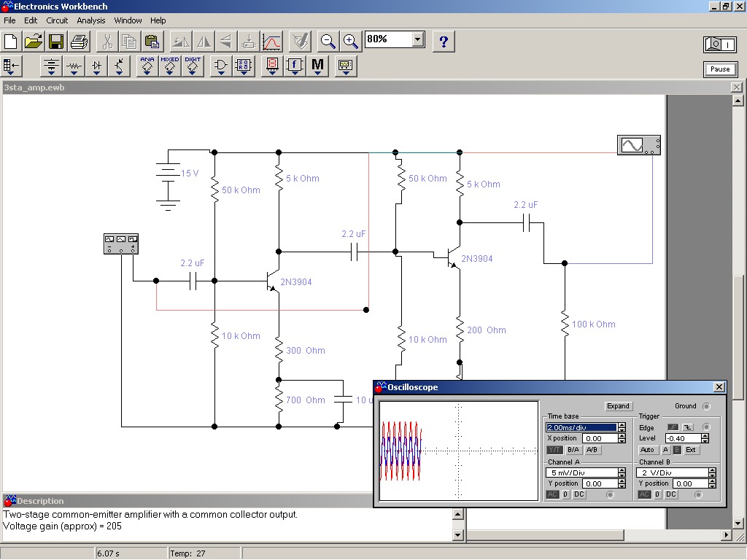The height and width of the screenshot is (560, 747).
Task: Set Channel A coupling to DC
Action: (x=578, y=495)
